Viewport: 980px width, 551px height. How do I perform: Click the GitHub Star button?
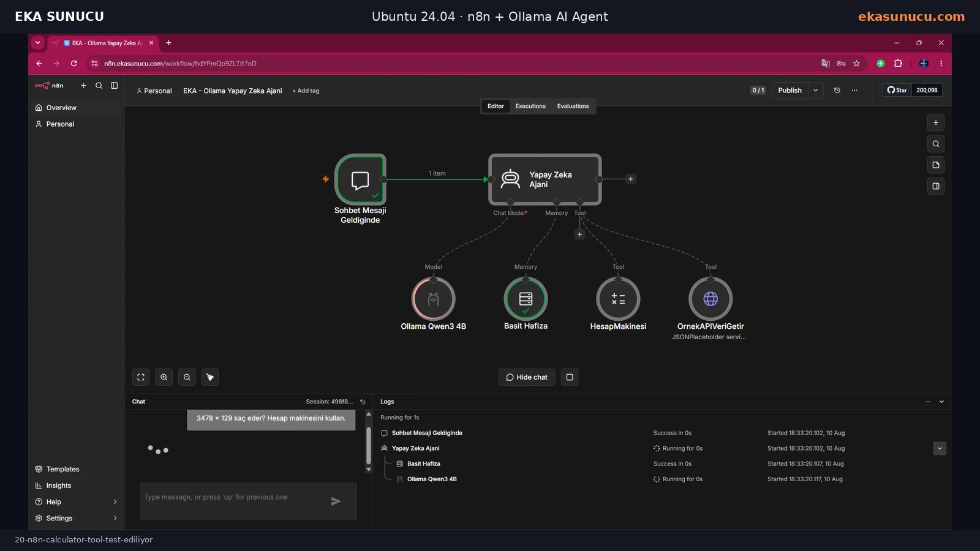click(x=897, y=90)
